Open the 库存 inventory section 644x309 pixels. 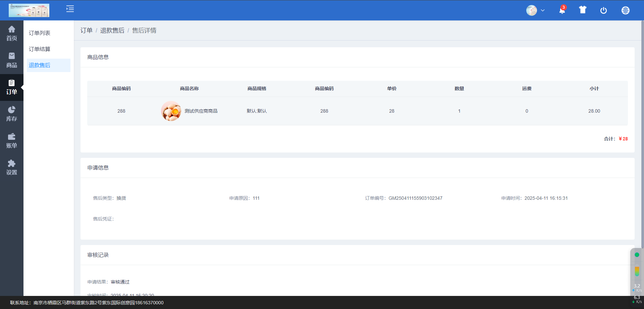[x=12, y=114]
